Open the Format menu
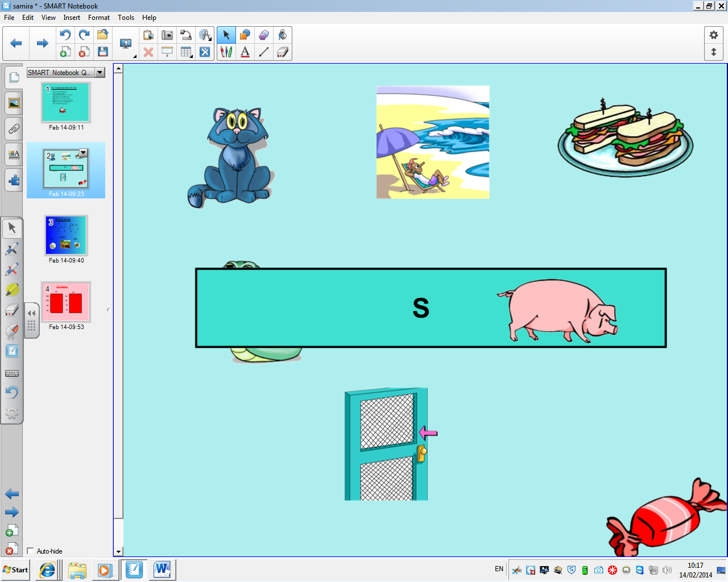Screen dimensions: 728x582 [x=98, y=18]
